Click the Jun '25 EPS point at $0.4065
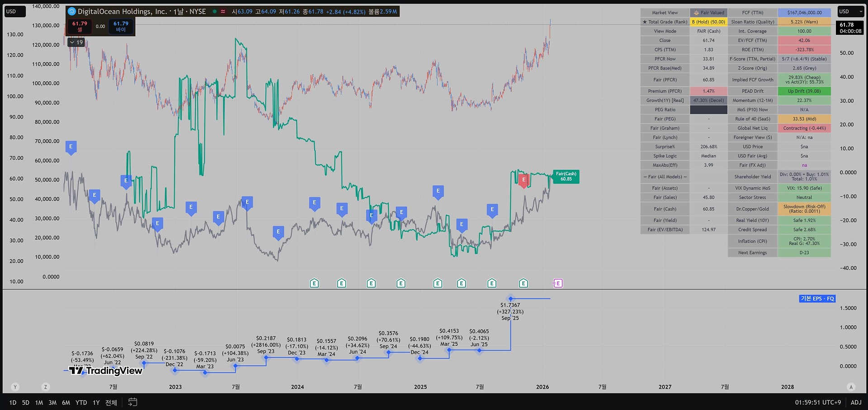868x410 pixels. point(479,350)
